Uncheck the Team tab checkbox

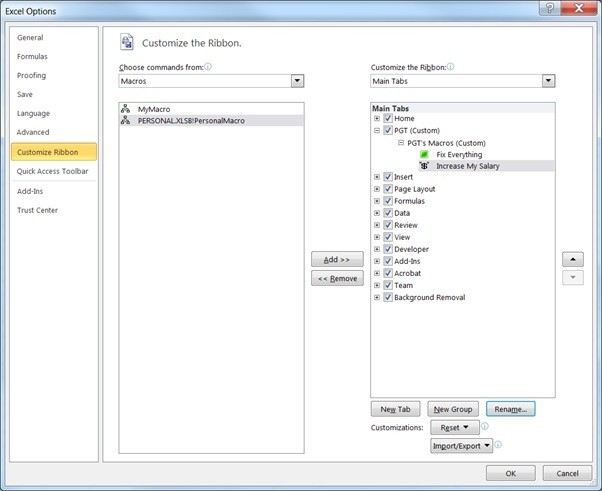[x=388, y=285]
